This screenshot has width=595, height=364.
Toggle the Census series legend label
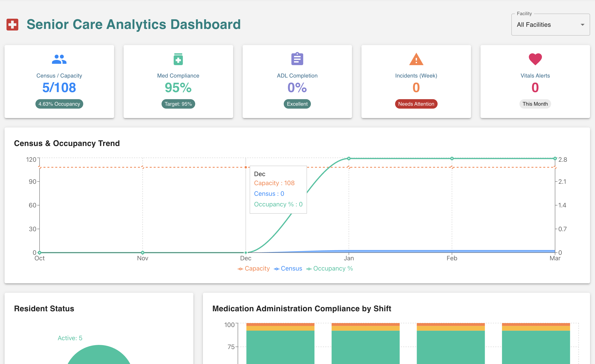[x=291, y=269]
